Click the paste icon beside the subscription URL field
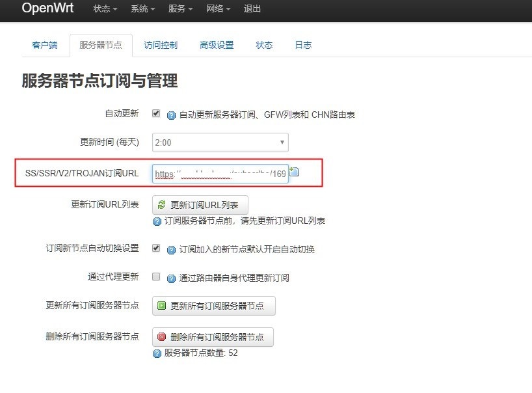 coord(293,172)
